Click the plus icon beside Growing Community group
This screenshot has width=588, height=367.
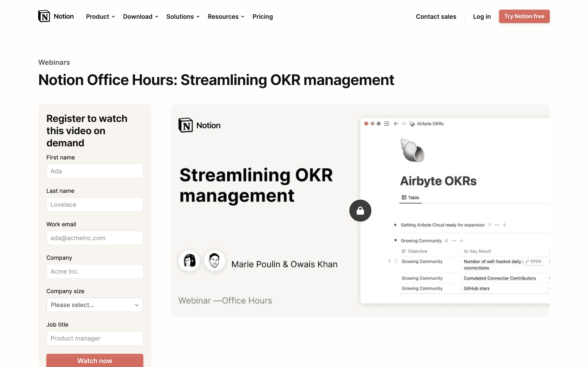tap(461, 241)
